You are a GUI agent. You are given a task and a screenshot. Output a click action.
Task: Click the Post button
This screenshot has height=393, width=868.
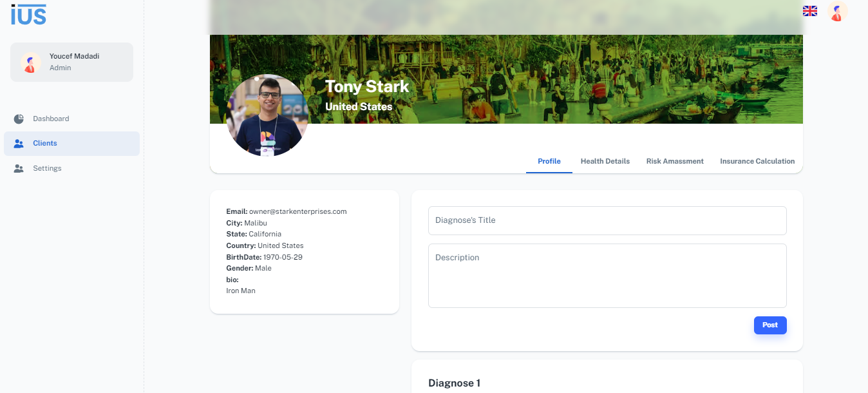pyautogui.click(x=770, y=325)
